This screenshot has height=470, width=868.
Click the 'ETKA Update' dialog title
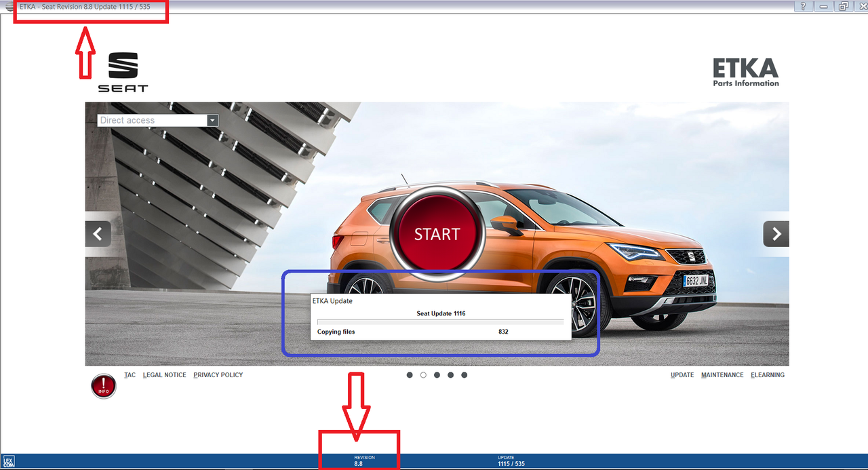[x=332, y=300]
